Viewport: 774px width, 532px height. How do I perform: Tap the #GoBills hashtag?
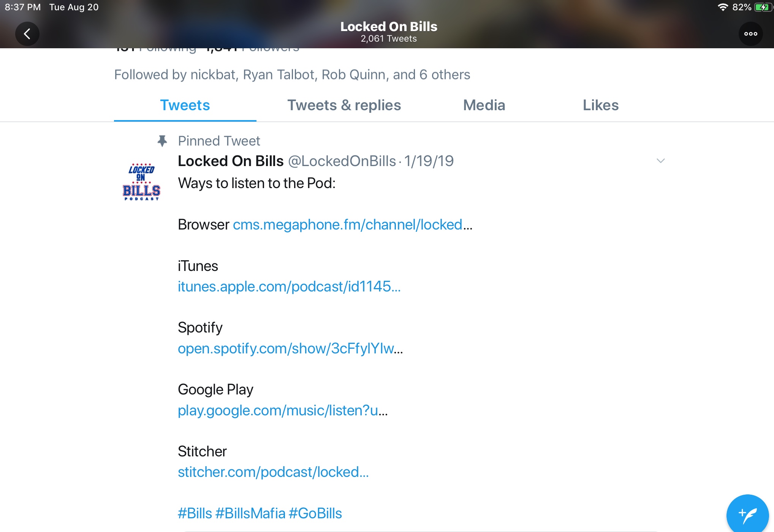point(315,513)
